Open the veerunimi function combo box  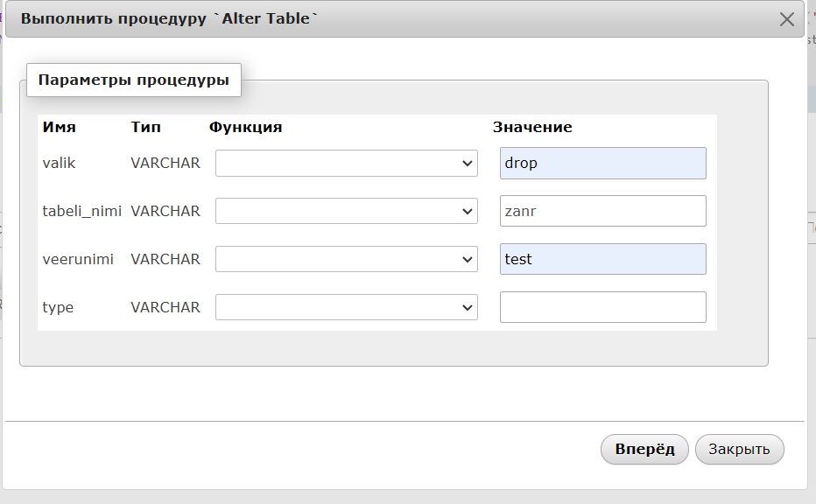coord(347,259)
